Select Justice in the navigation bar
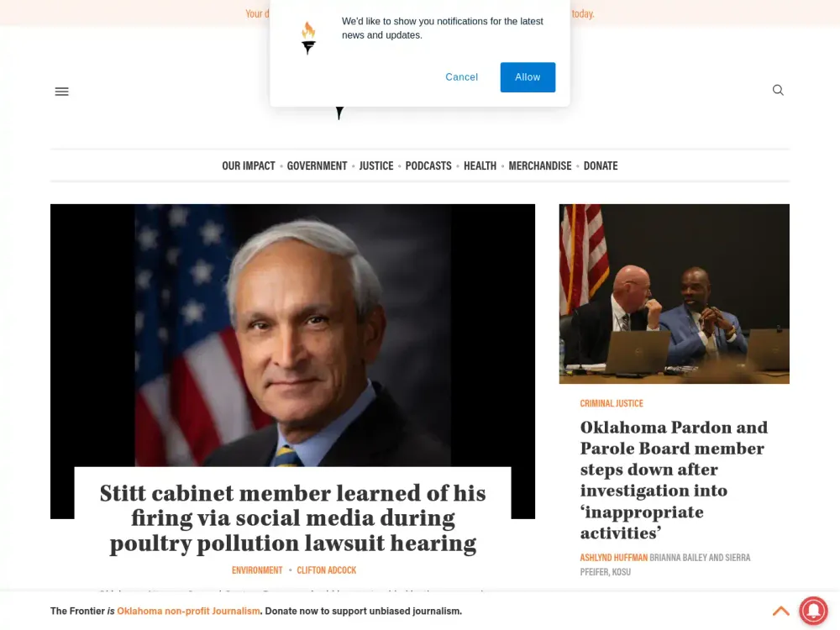 click(376, 166)
